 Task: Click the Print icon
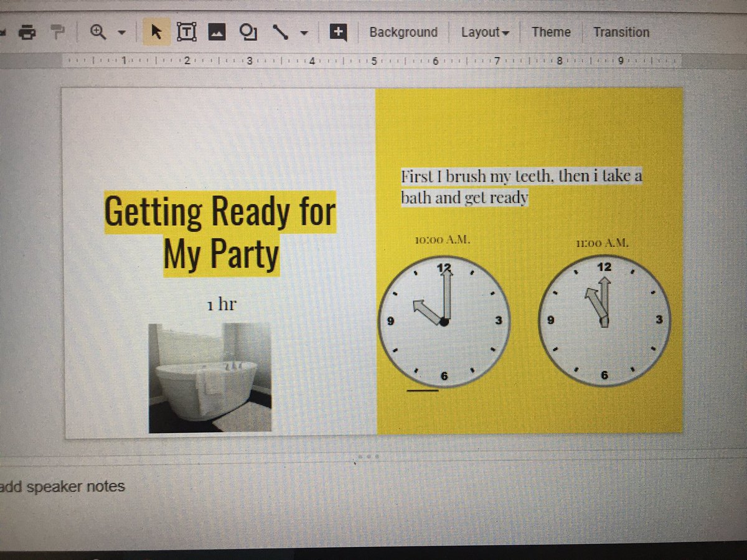27,31
